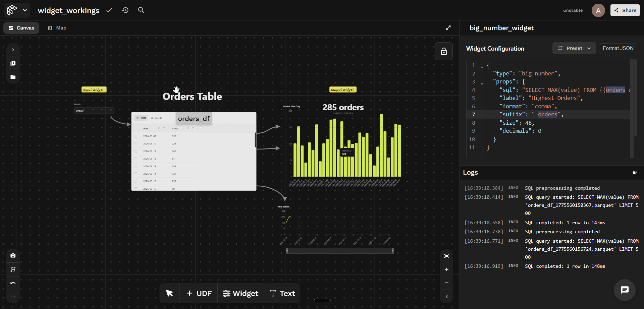644x309 pixels.
Task: Switch to the Canvas tab
Action: pos(21,28)
